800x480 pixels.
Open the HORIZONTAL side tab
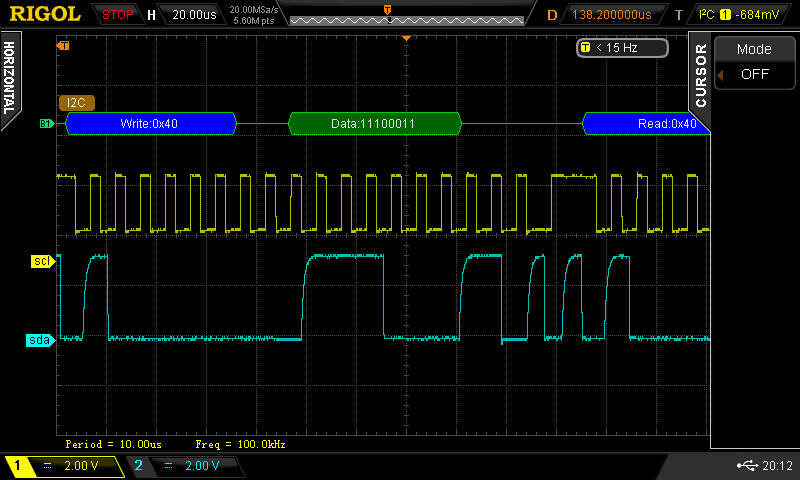pyautogui.click(x=9, y=78)
